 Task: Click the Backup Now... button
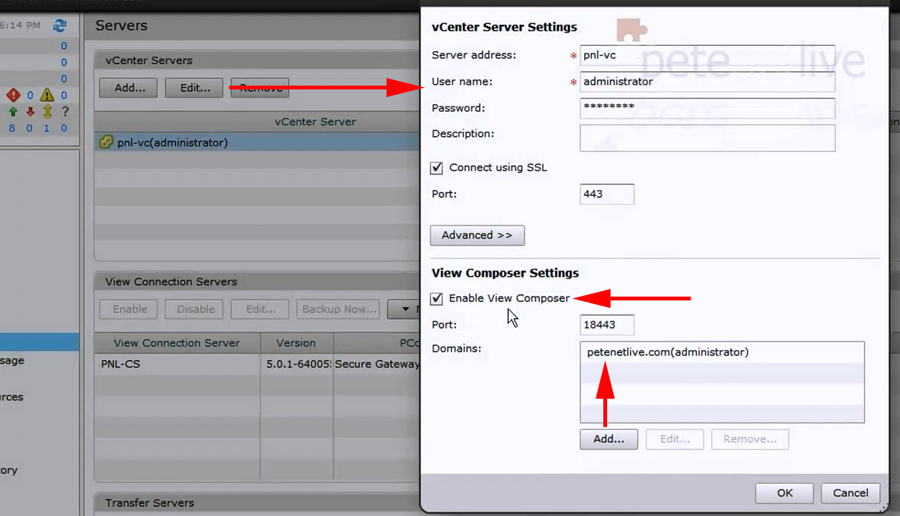[338, 309]
